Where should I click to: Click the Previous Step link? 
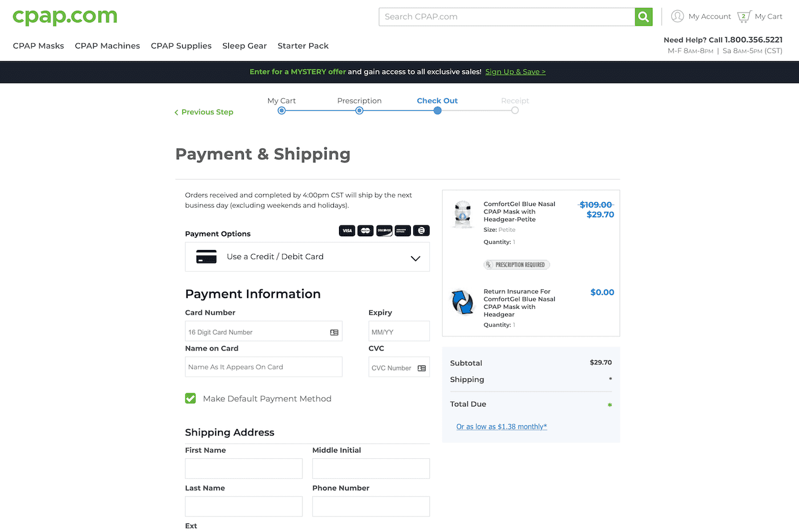point(207,112)
